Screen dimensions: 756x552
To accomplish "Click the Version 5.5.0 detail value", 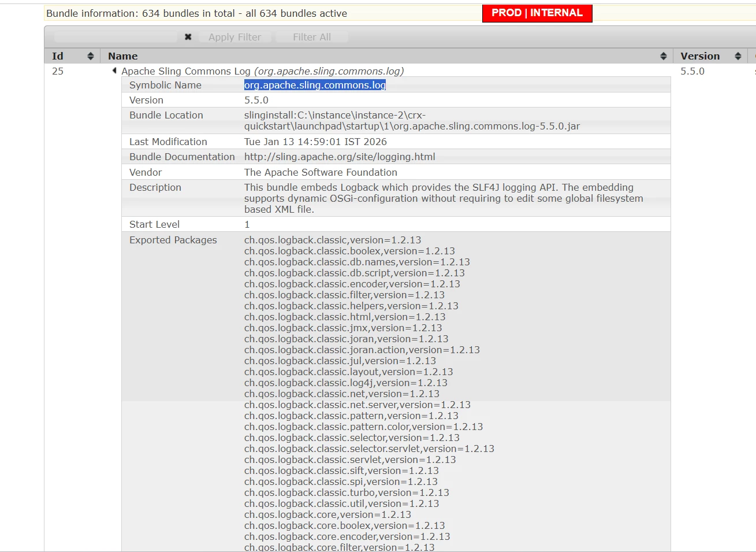I will click(x=256, y=100).
